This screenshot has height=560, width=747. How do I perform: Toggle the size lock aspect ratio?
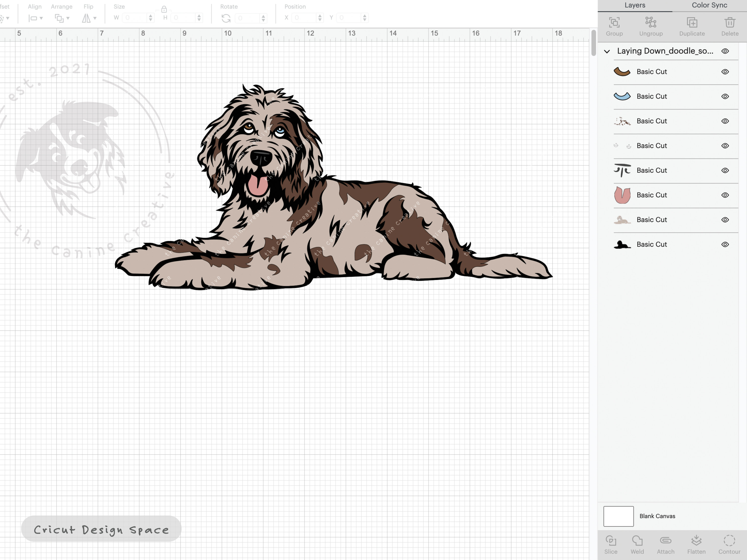coord(164,10)
